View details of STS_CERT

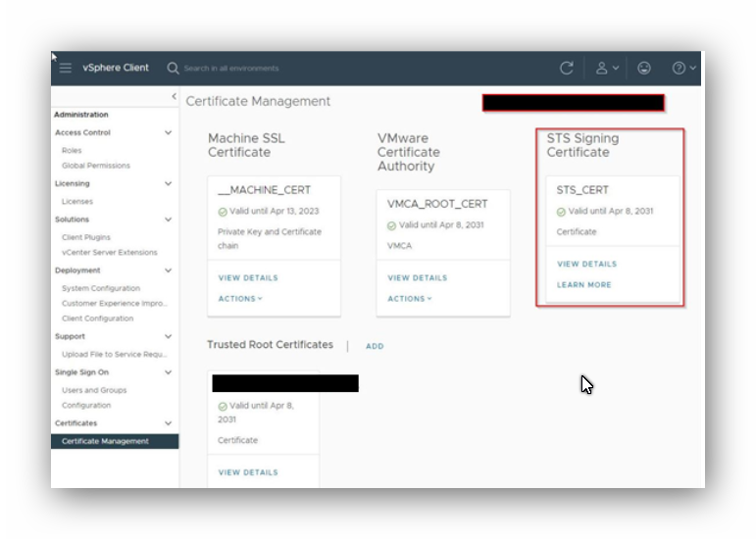pyautogui.click(x=586, y=264)
